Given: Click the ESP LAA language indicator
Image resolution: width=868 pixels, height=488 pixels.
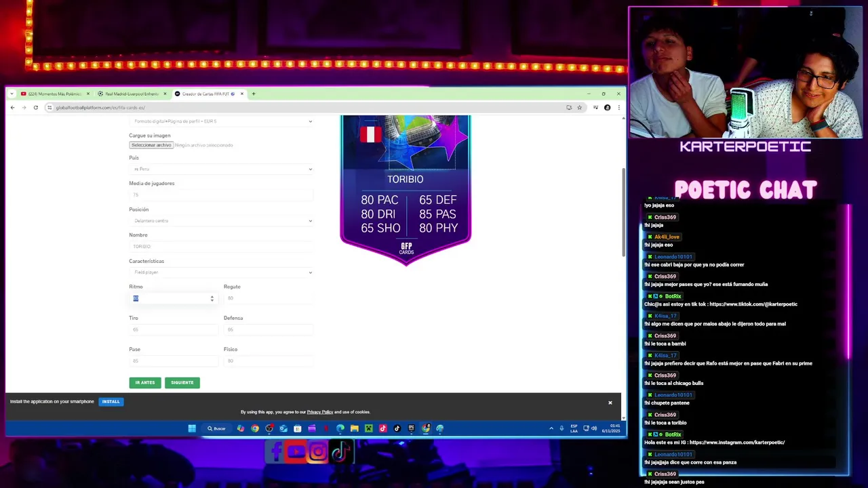Looking at the screenshot, I should pos(574,428).
